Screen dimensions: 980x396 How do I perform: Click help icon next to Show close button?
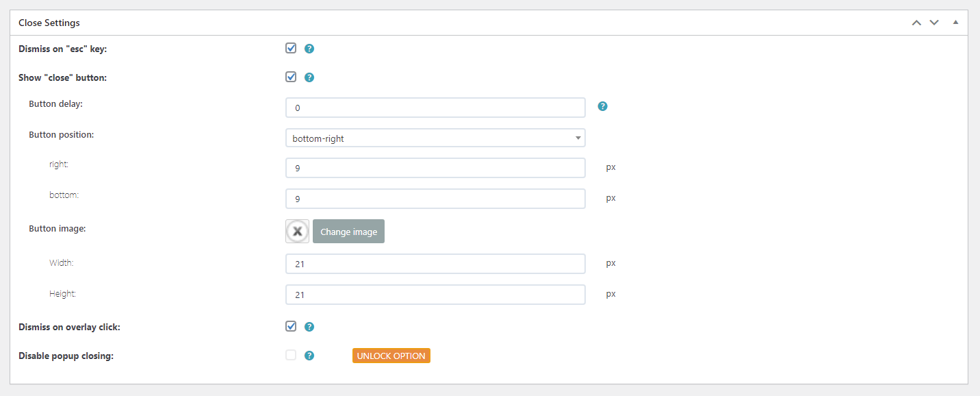(309, 77)
